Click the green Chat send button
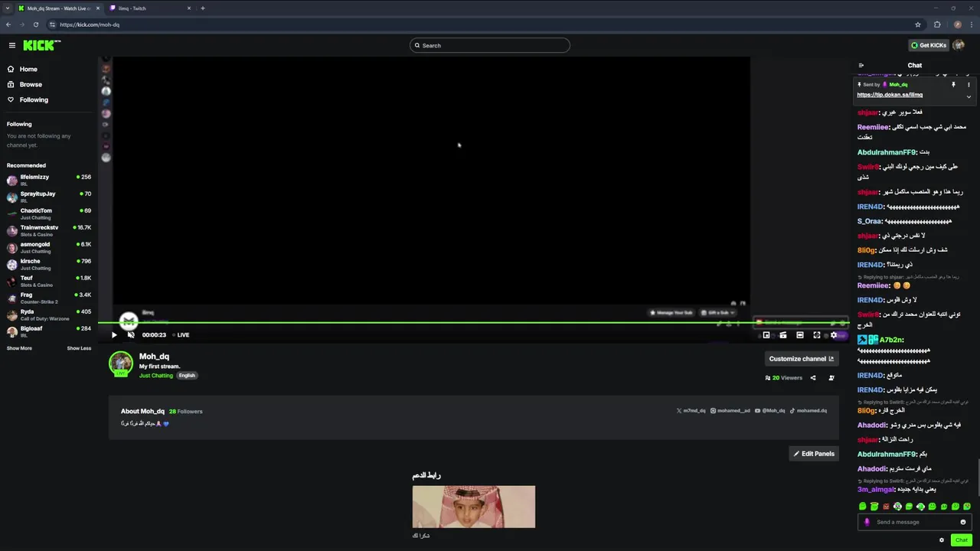980x551 pixels. [x=961, y=540]
